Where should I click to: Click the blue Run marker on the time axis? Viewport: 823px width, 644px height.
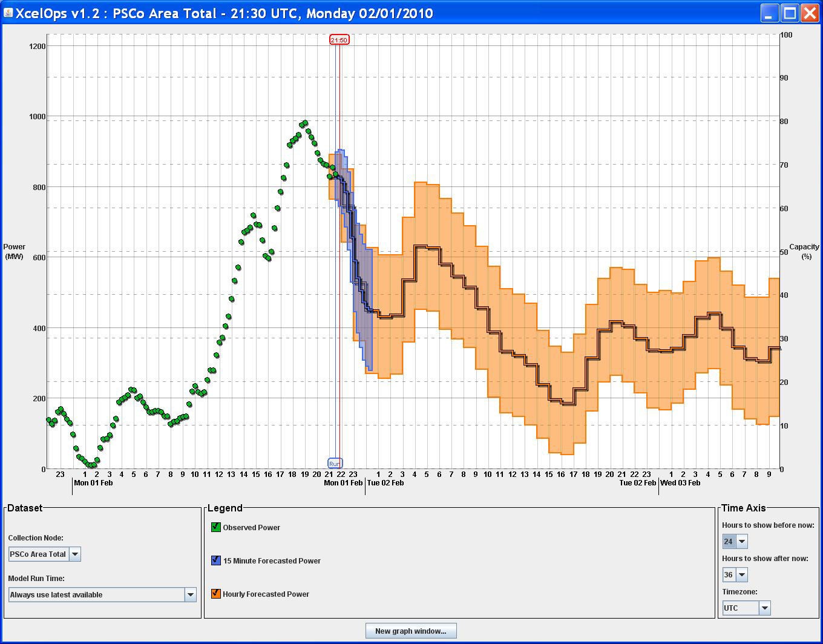(335, 463)
